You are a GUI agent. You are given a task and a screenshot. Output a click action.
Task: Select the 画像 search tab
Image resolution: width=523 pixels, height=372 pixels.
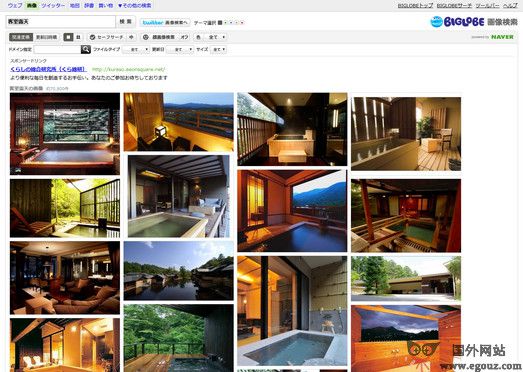pos(32,5)
